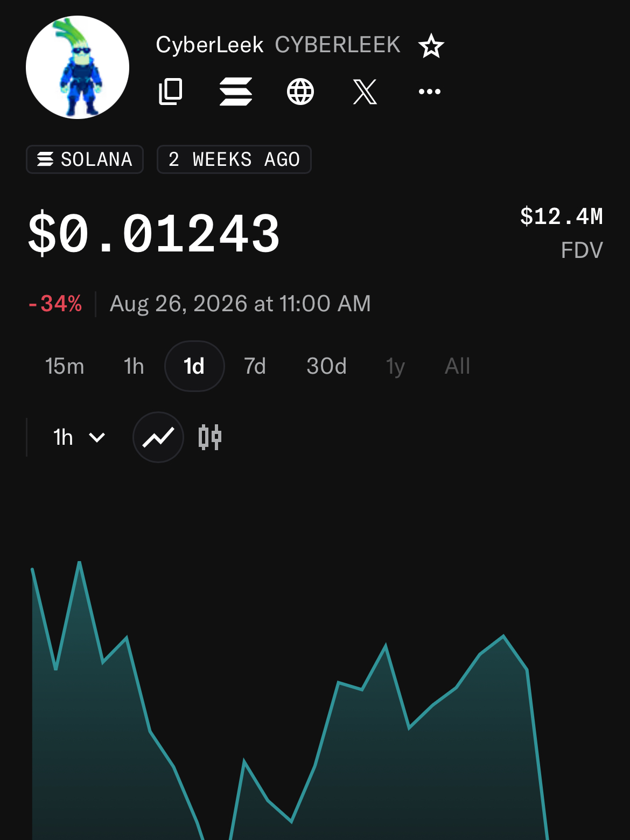Click the peak of the price chart
The height and width of the screenshot is (840, 630).
coord(79,563)
